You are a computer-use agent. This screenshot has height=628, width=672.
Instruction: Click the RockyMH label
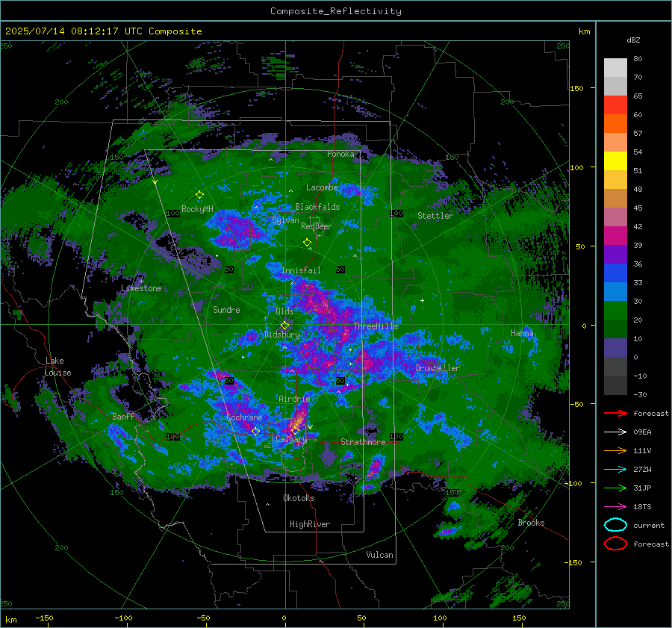[197, 209]
